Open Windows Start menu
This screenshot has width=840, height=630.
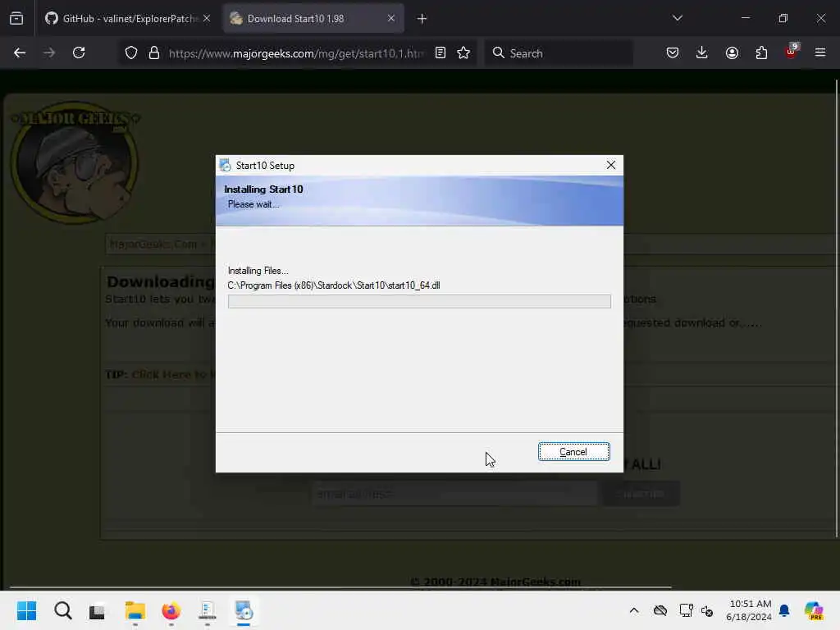[26, 610]
